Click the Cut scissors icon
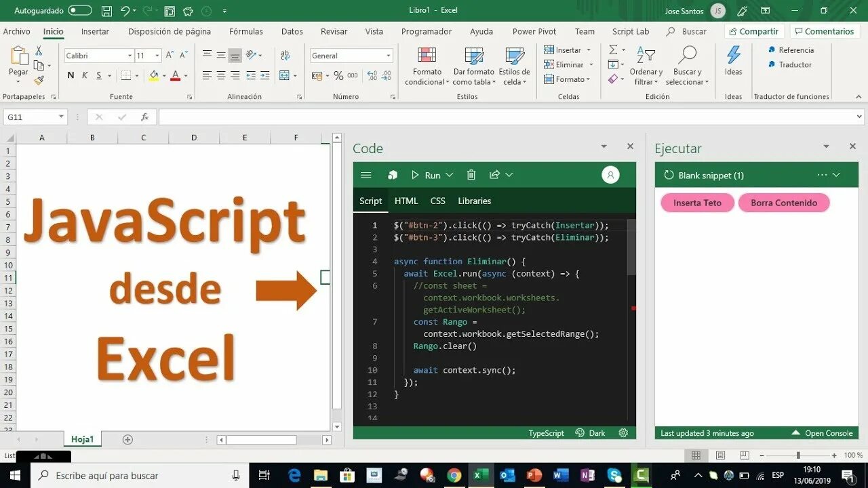Screen dimensions: 868x488 tap(39, 51)
